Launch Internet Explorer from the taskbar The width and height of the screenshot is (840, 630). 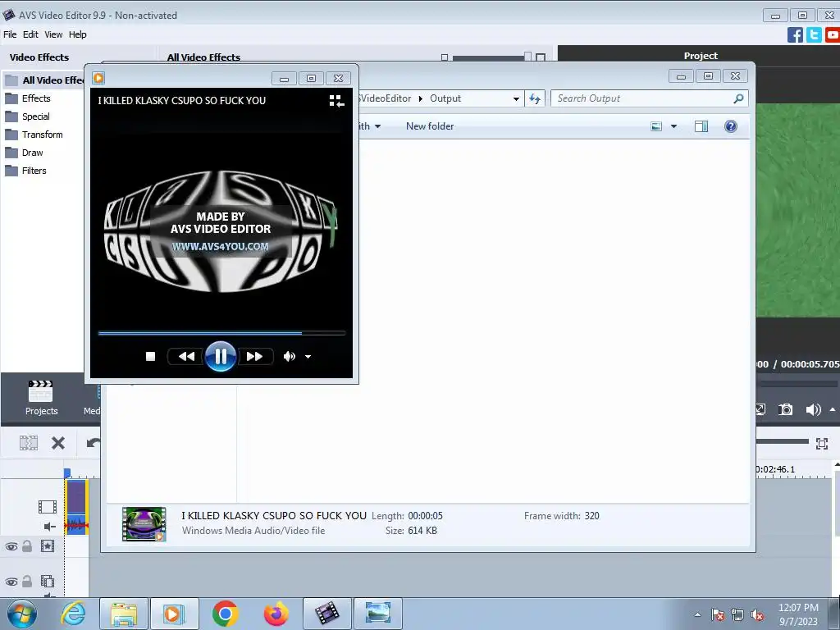click(x=73, y=614)
